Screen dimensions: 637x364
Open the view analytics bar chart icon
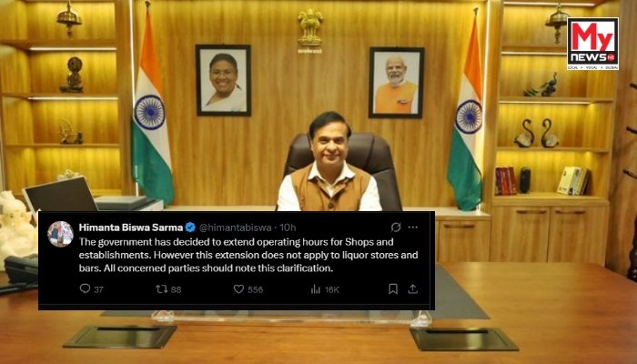316,288
